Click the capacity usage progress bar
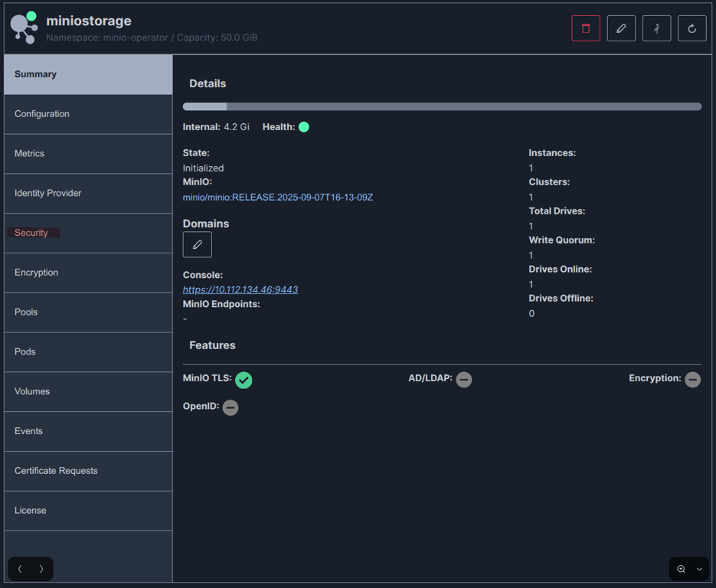This screenshot has height=588, width=716. click(x=442, y=106)
